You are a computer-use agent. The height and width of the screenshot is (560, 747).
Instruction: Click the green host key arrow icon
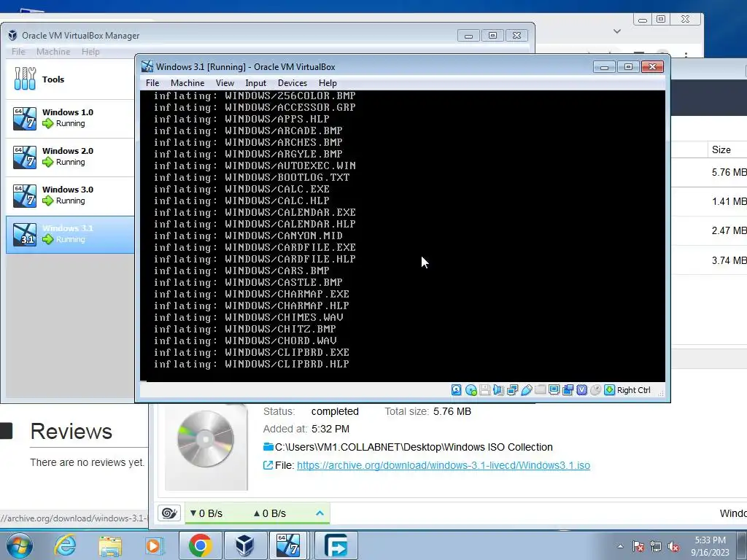coord(609,390)
